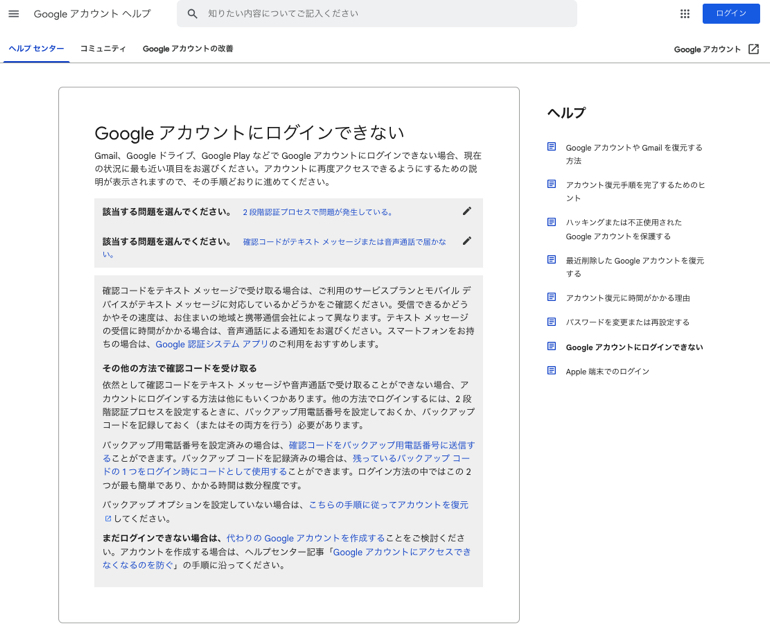Viewport: 770px width, 631px height.
Task: Click the search magnifier icon
Action: coord(192,14)
